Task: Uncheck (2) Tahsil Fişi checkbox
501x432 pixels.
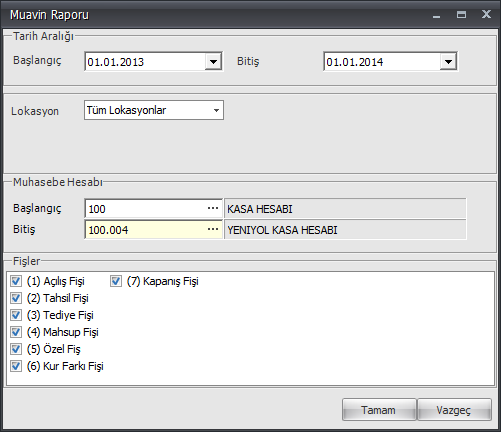Action: [16, 298]
